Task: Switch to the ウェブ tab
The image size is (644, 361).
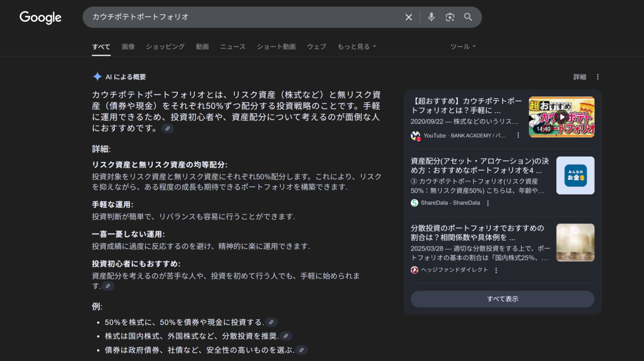Action: (317, 47)
